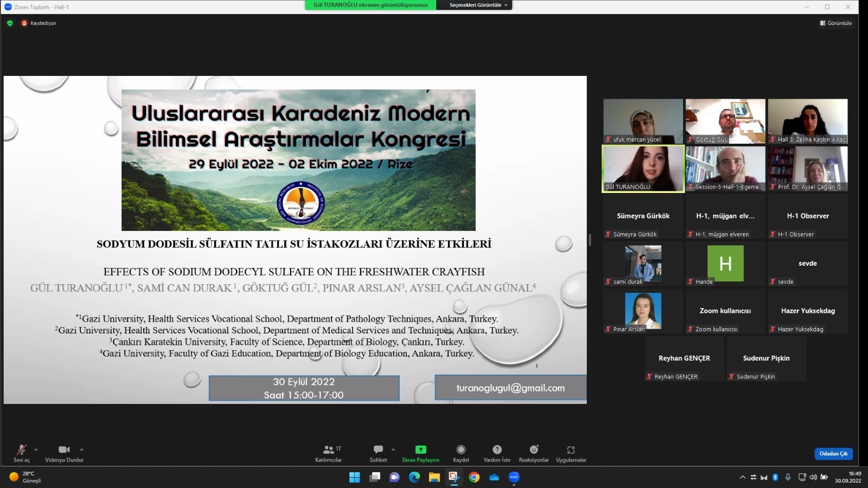Open Microsoft Teams chat taskbar icon
The height and width of the screenshot is (488, 868).
pos(394,477)
